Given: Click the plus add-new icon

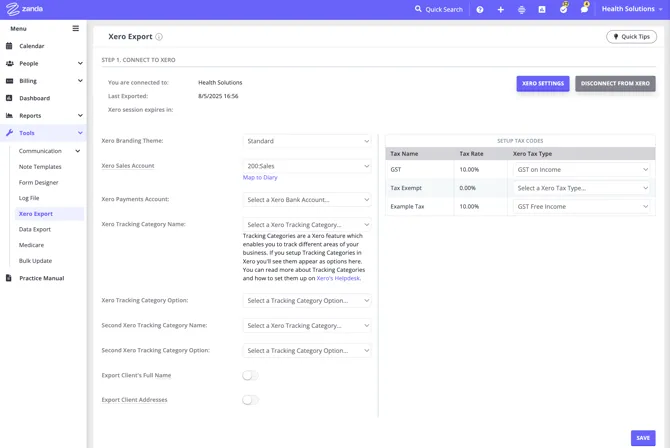Looking at the screenshot, I should coord(501,9).
